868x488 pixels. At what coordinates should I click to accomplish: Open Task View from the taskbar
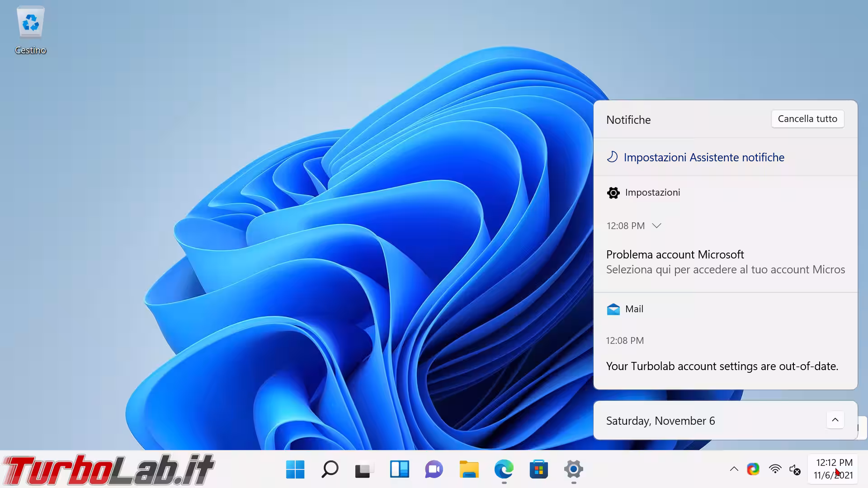pos(364,469)
